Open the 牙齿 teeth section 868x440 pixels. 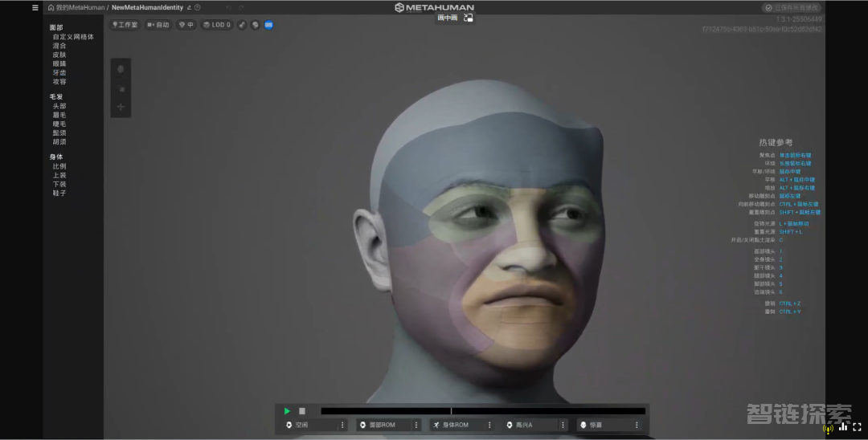click(59, 72)
